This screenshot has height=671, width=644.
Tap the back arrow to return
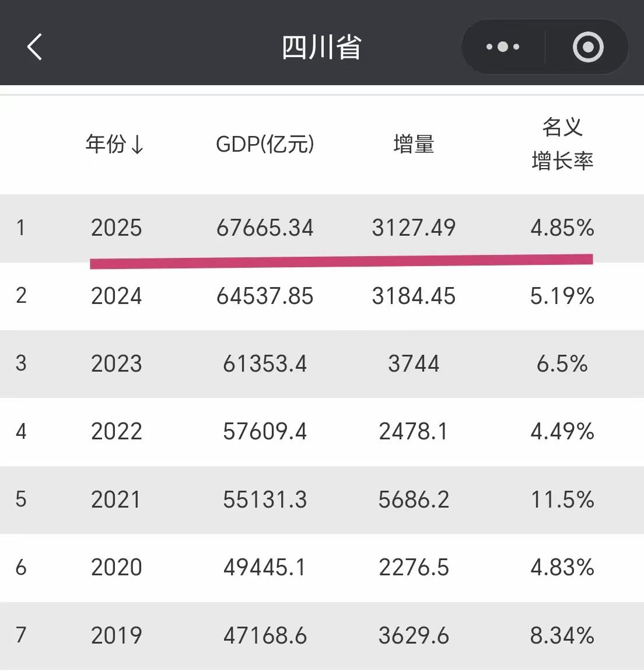click(x=34, y=47)
